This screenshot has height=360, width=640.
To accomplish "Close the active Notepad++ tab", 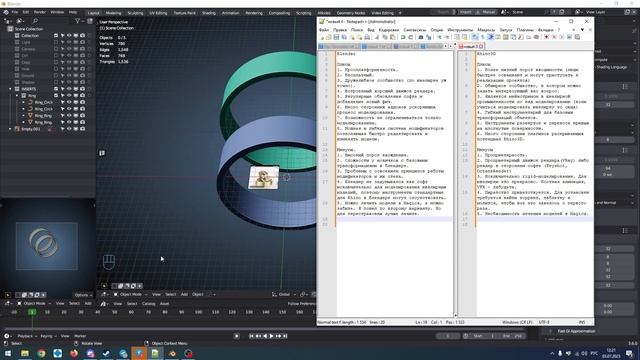I will [481, 47].
